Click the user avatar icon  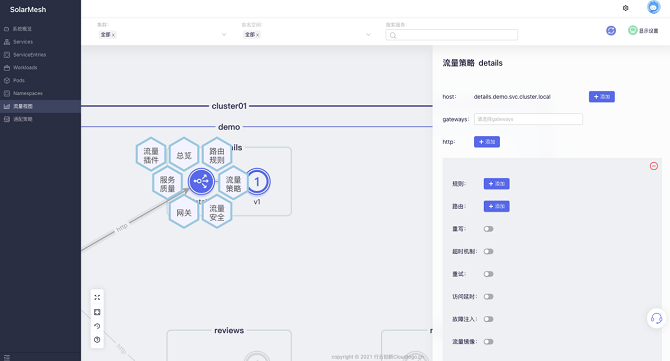tap(653, 7)
